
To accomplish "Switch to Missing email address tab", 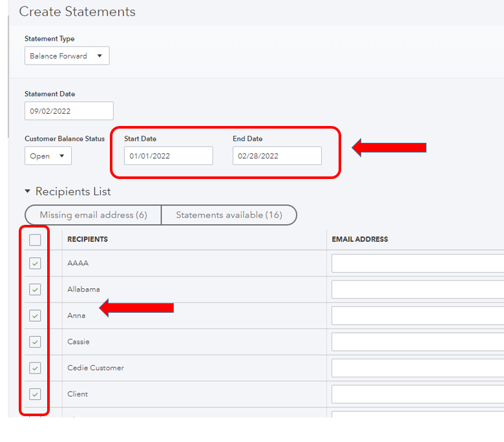I will 93,215.
